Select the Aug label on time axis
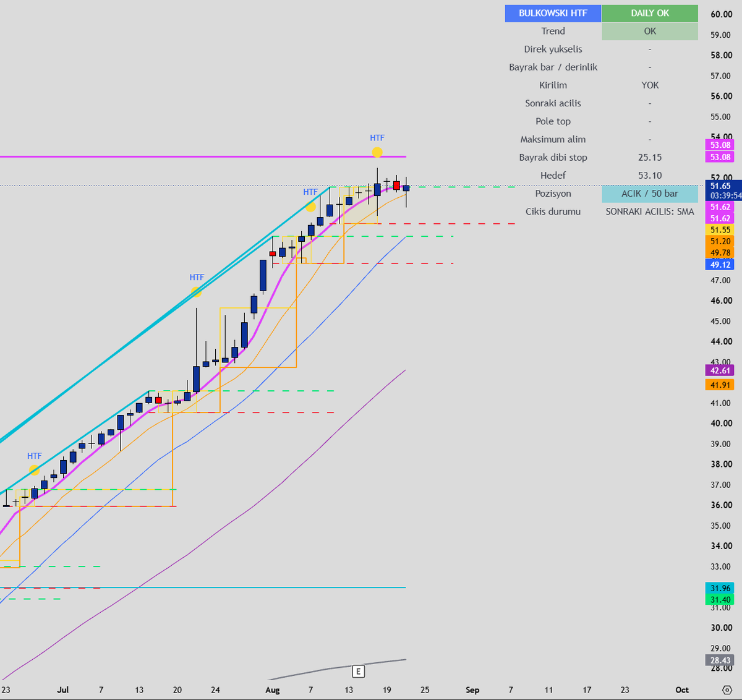The width and height of the screenshot is (742, 700). click(272, 689)
